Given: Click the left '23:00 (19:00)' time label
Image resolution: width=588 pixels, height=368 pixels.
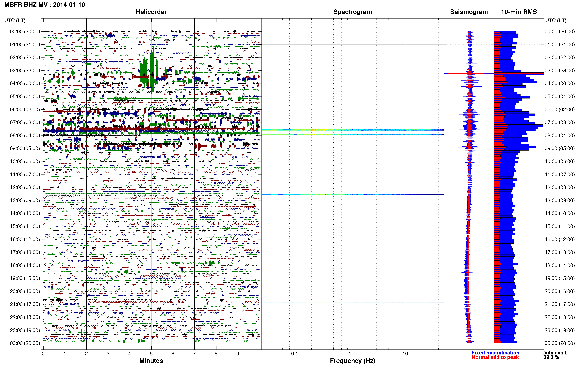Looking at the screenshot, I should 25,330.
